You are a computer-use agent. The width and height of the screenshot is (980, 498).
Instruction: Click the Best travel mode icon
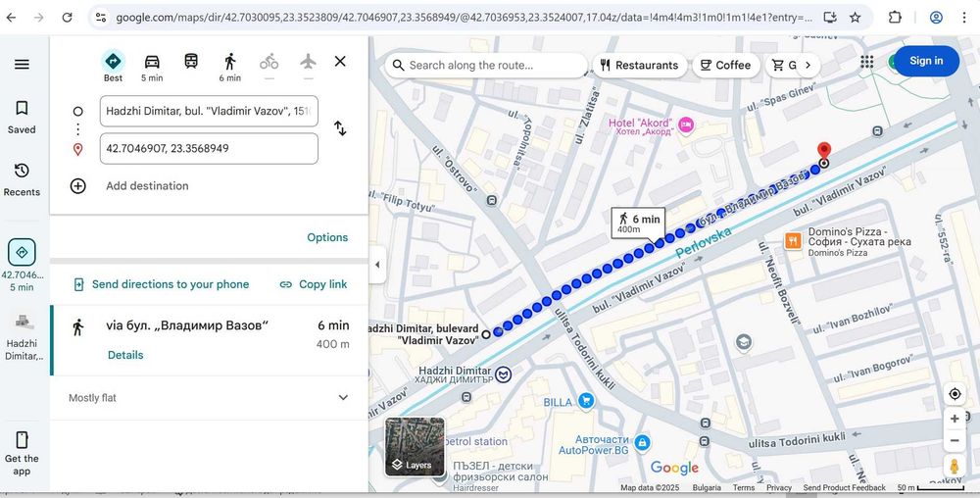tap(113, 62)
